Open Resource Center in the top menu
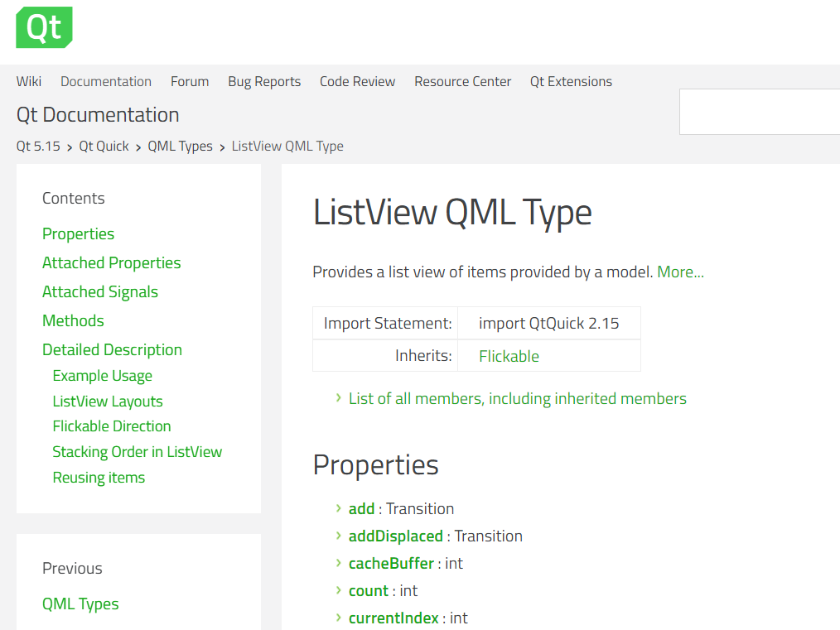This screenshot has width=840, height=630. (x=463, y=81)
